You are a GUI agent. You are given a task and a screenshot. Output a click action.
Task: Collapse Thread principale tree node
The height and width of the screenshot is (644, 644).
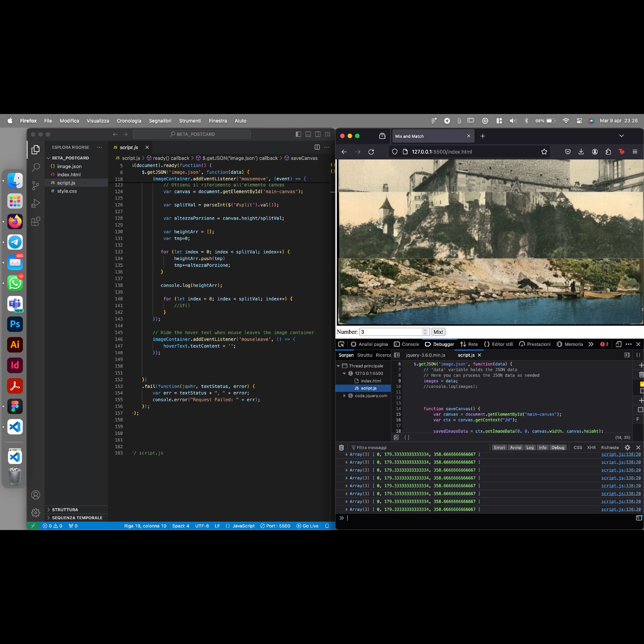point(339,366)
